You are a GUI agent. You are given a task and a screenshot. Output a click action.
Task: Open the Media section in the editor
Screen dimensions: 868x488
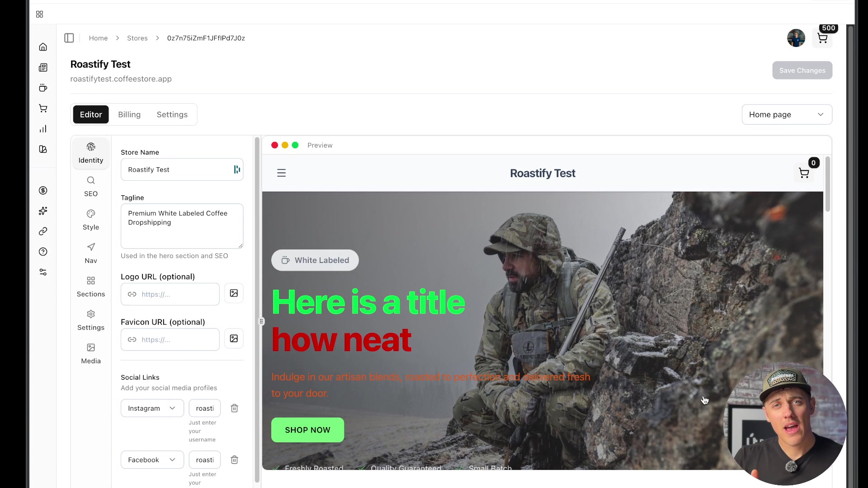pyautogui.click(x=91, y=353)
